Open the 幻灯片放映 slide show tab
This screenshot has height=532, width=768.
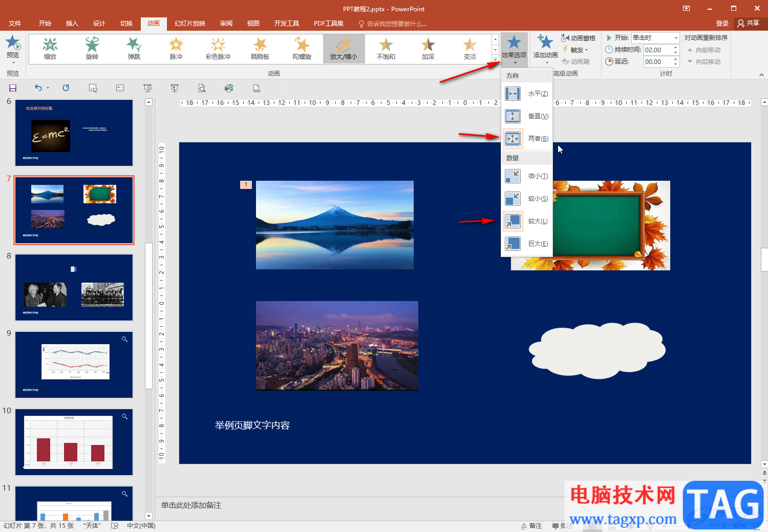(189, 24)
